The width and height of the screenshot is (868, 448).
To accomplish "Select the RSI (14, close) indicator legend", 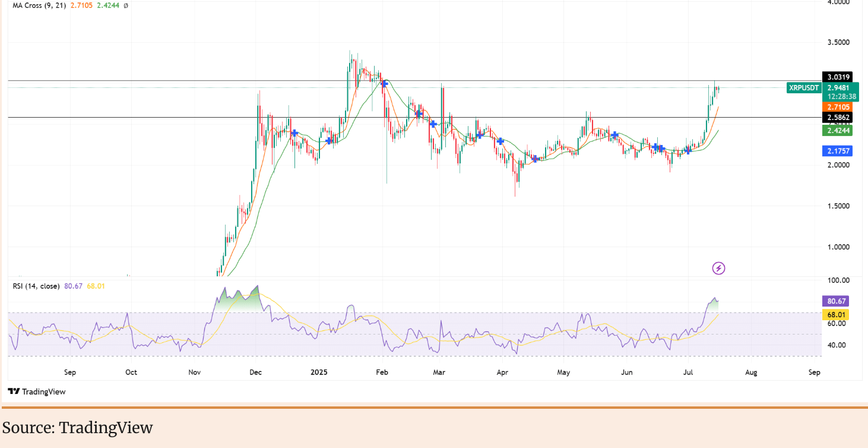I will [x=37, y=286].
